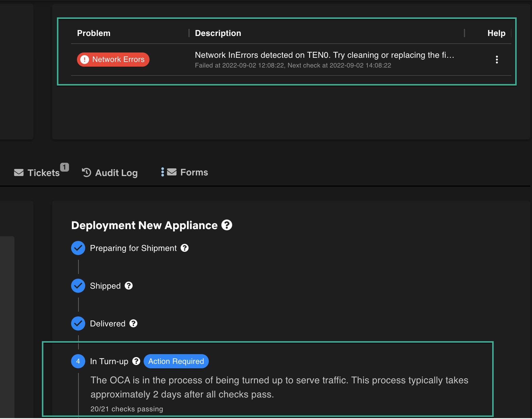Click the 20/21 checks passing indicator

coord(127,409)
